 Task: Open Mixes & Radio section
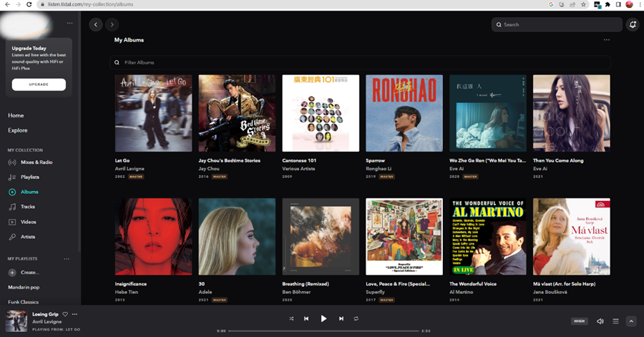click(36, 162)
